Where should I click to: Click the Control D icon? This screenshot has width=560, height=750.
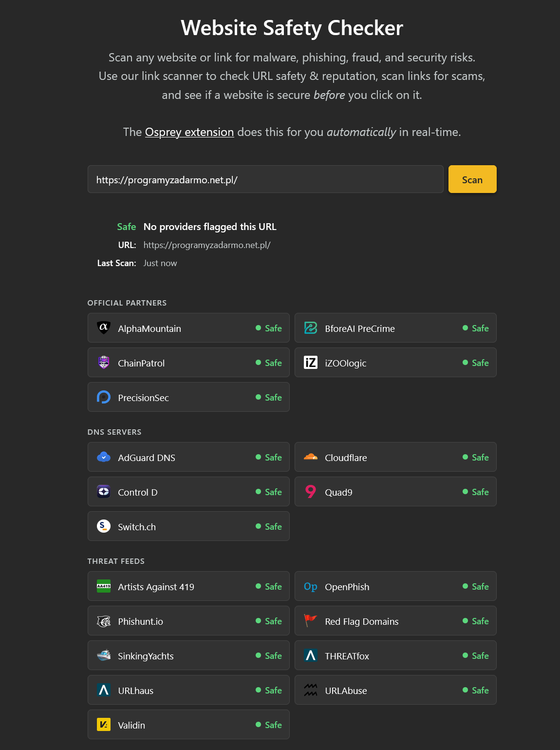coord(104,492)
